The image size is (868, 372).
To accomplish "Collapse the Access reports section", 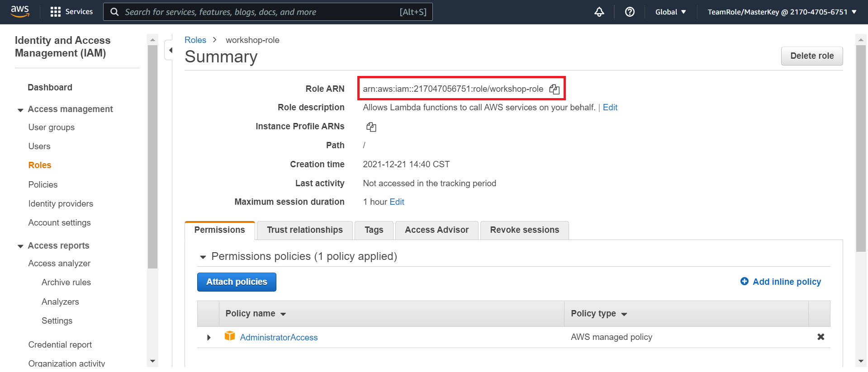I will 20,246.
